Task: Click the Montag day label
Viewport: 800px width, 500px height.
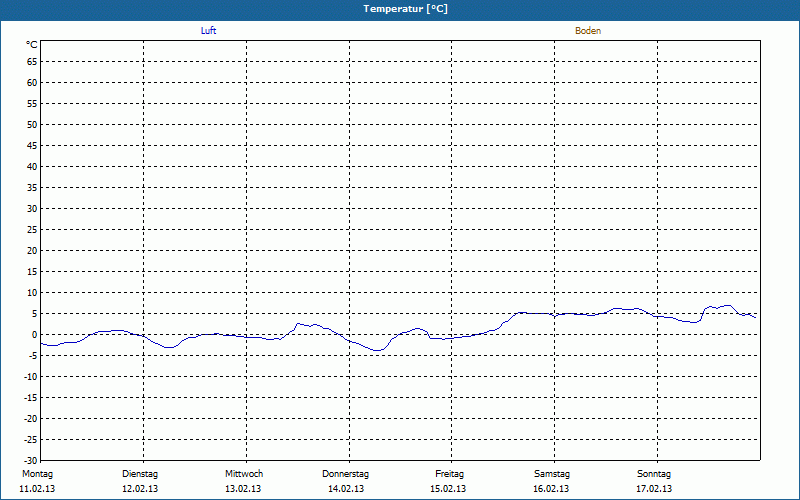Action: coord(37,474)
